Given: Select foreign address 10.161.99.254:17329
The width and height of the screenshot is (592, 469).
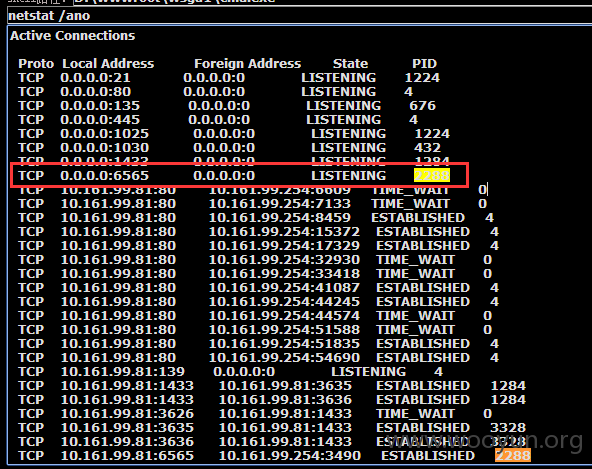Looking at the screenshot, I should pos(284,245).
